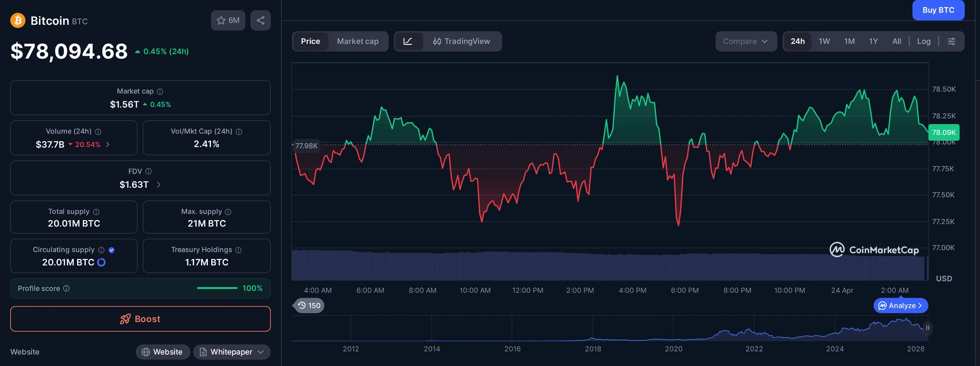Click the 1.17M BTC treasury holdings value
Viewport: 980px width, 366px height.
coord(207,262)
